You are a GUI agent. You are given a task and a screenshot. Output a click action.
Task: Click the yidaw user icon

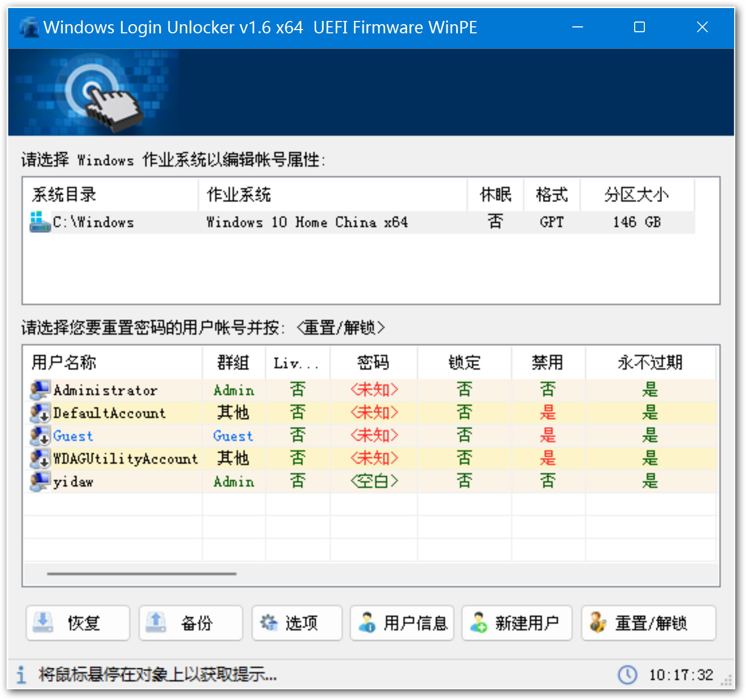tap(40, 482)
